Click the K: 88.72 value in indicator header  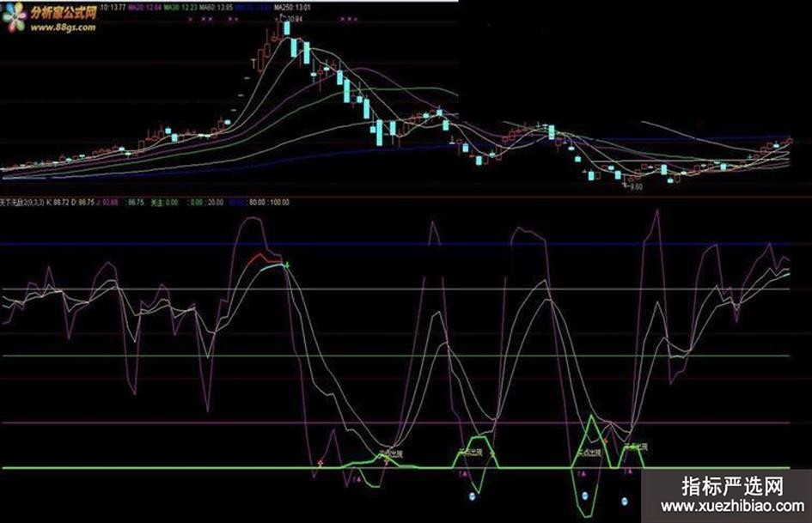tap(58, 202)
